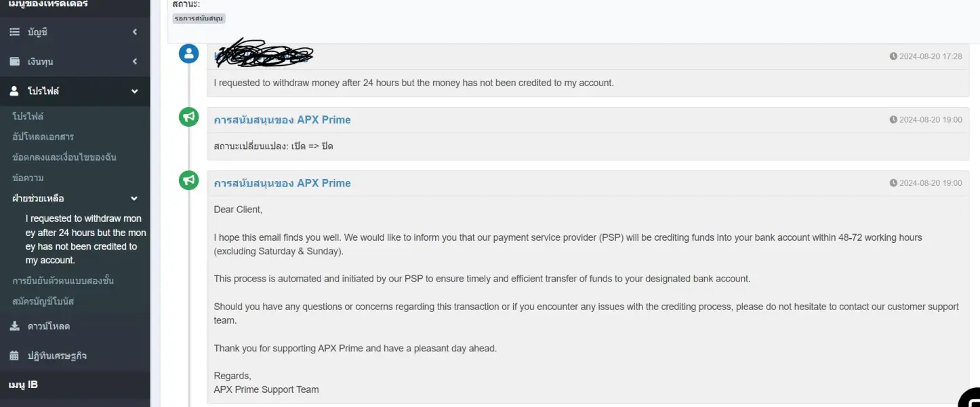The width and height of the screenshot is (980, 407).
Task: Expand the บัญชี menu chevron
Action: (134, 32)
